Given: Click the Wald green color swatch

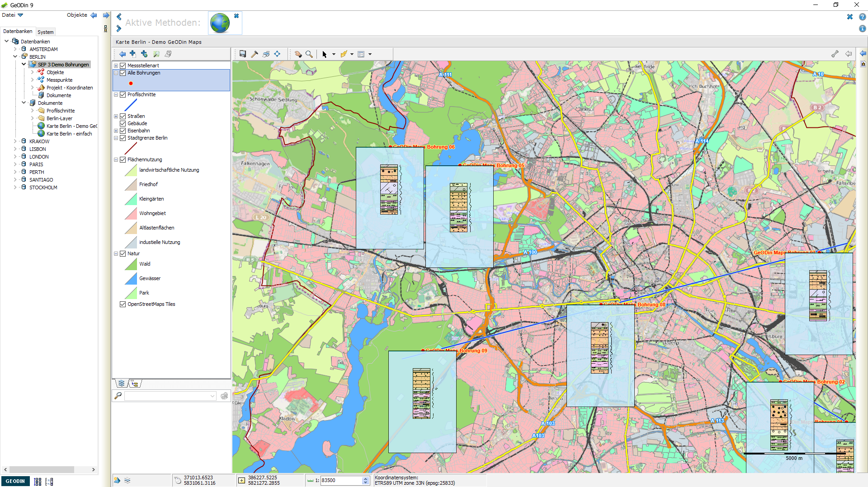Looking at the screenshot, I should pos(131,264).
